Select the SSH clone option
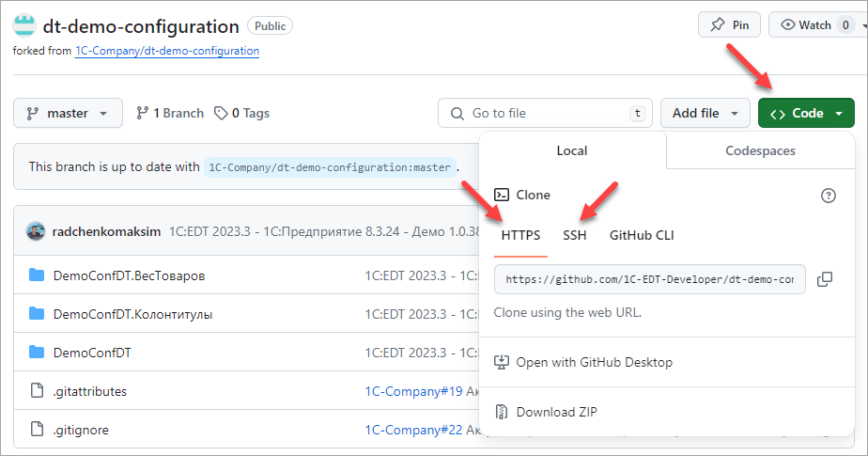This screenshot has height=456, width=868. 574,235
